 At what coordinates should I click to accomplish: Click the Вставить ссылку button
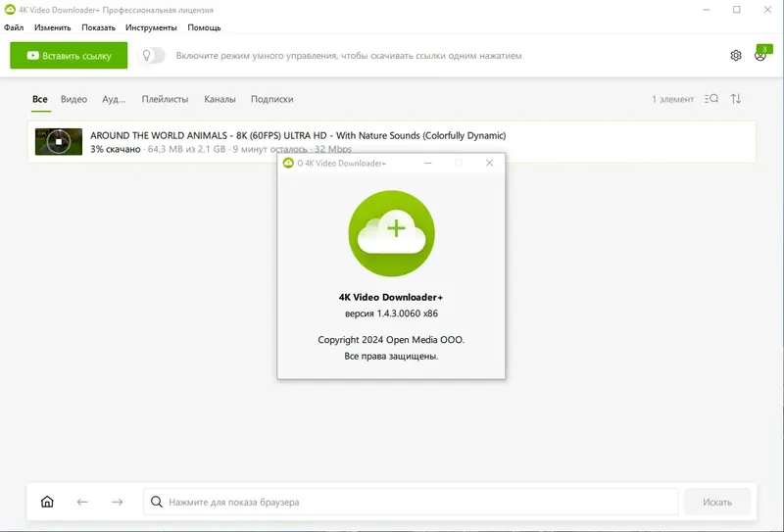(x=69, y=56)
